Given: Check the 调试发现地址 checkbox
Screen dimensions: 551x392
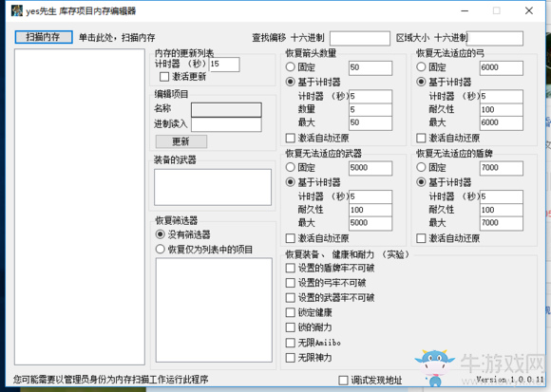Looking at the screenshot, I should [x=343, y=380].
